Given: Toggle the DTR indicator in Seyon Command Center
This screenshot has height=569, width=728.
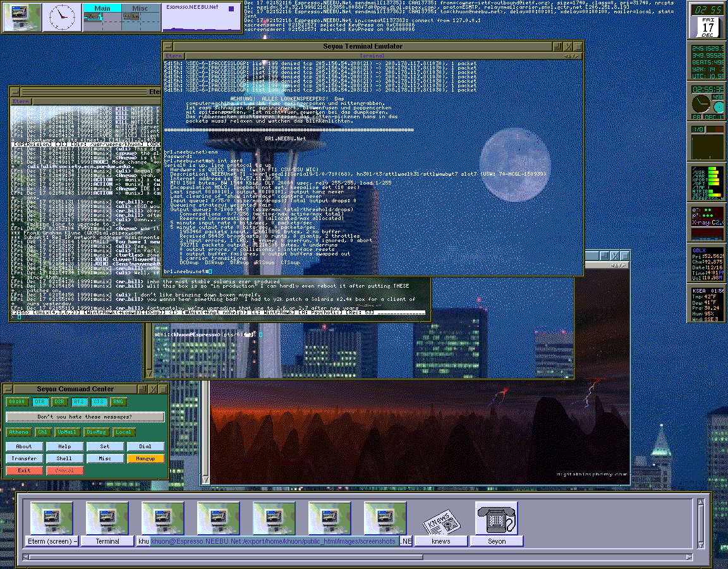Looking at the screenshot, I should coord(39,402).
